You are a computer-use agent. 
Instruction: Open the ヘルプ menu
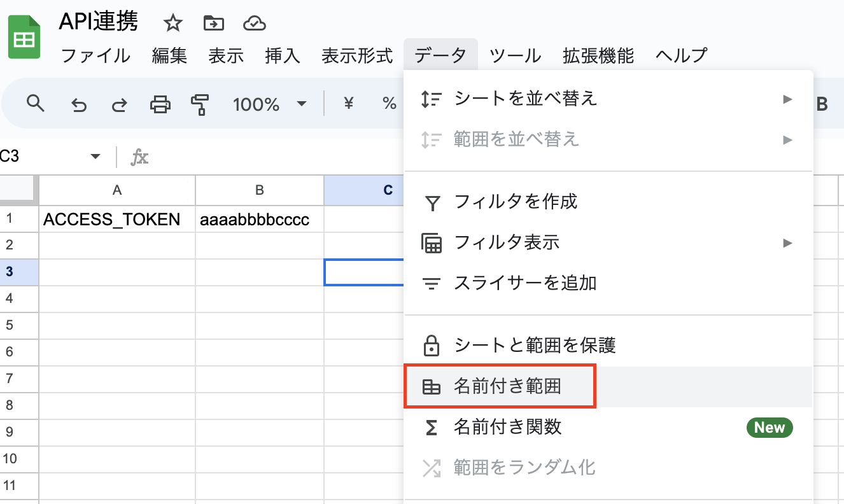tap(681, 55)
